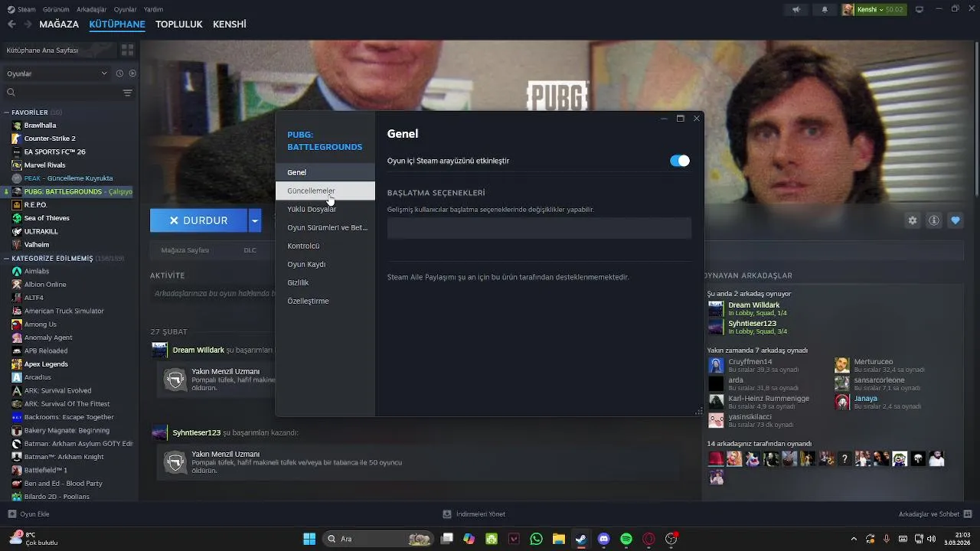Expand the Oyunlar library filter dropdown

[57, 73]
